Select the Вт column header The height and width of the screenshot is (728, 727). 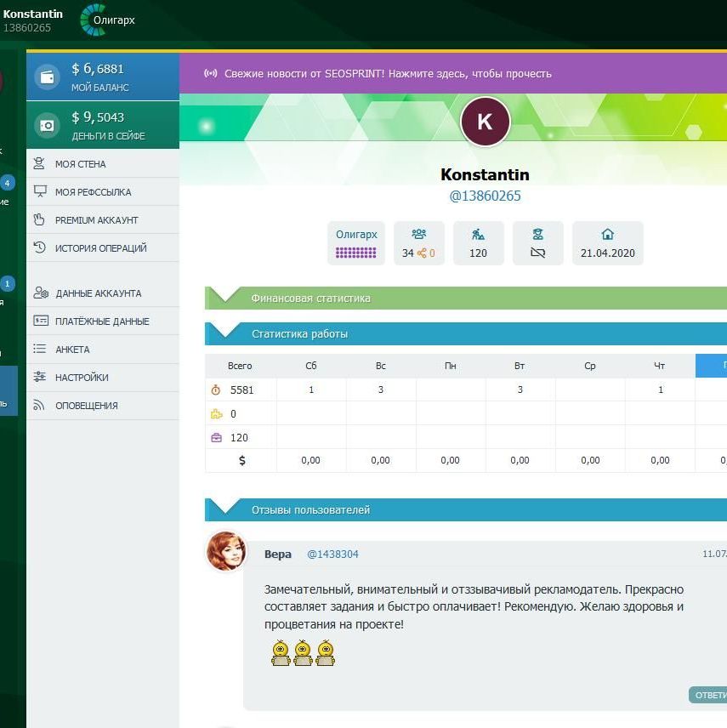(520, 366)
